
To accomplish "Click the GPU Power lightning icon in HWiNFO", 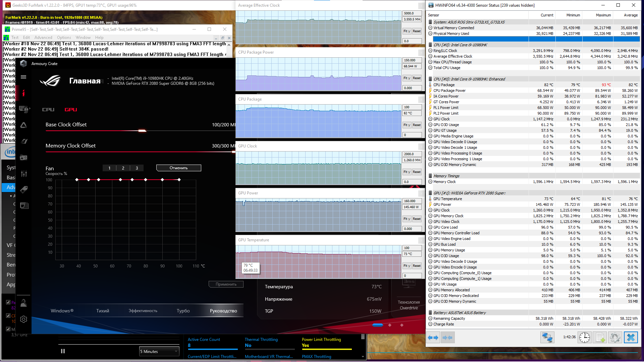I will (x=430, y=204).
